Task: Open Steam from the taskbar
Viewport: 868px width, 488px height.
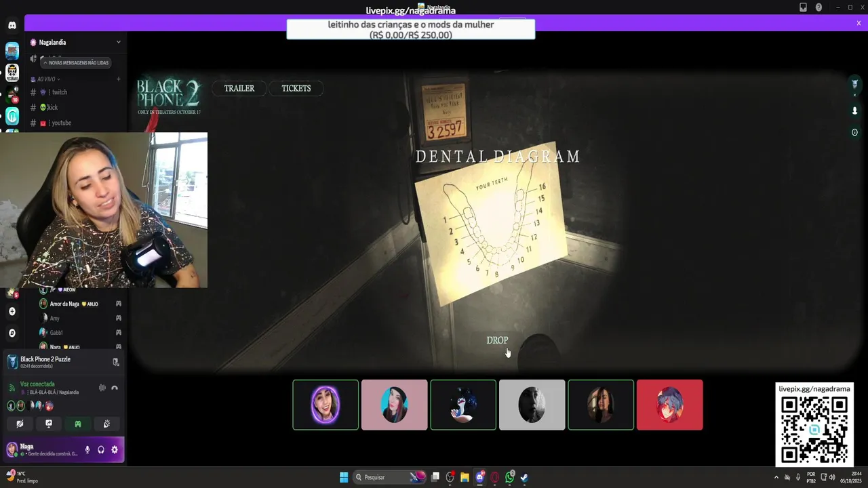Action: pyautogui.click(x=524, y=477)
